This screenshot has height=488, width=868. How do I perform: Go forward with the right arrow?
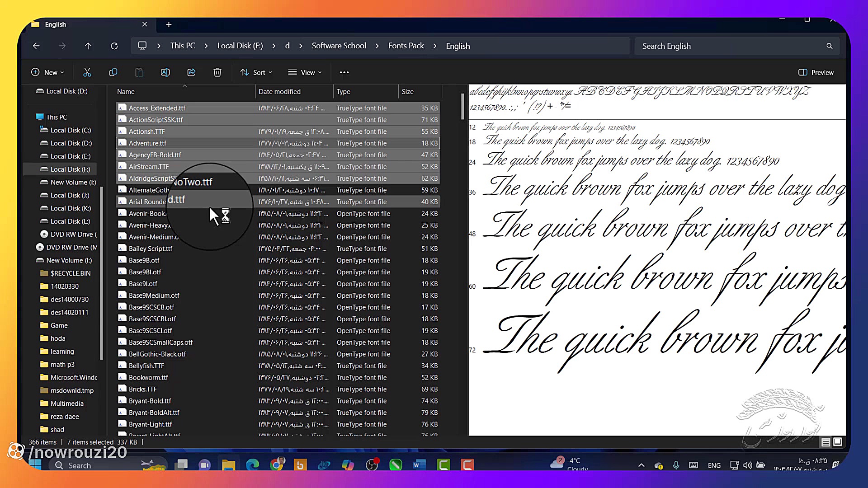62,46
